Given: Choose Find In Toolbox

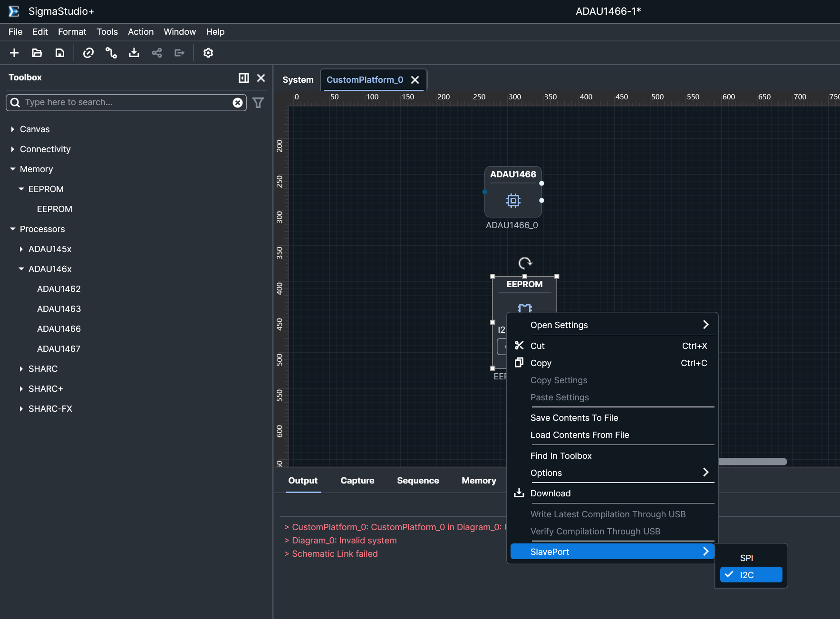Looking at the screenshot, I should coord(612,456).
